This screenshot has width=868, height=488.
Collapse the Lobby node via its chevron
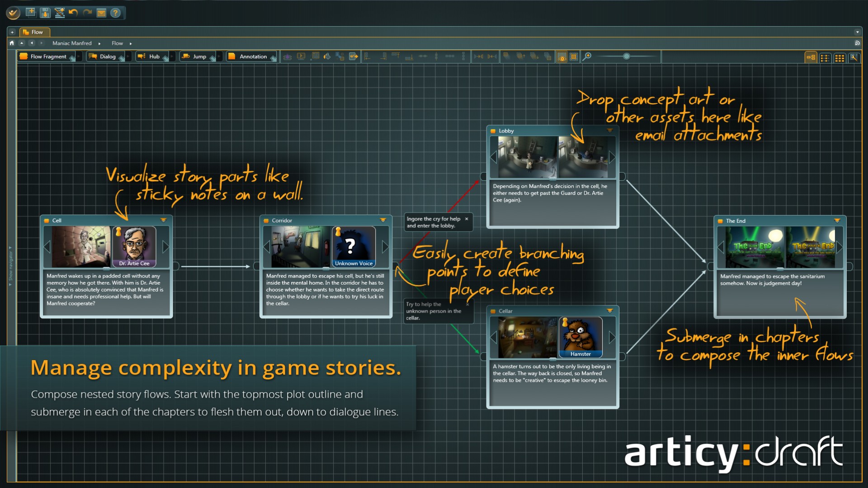tap(609, 131)
